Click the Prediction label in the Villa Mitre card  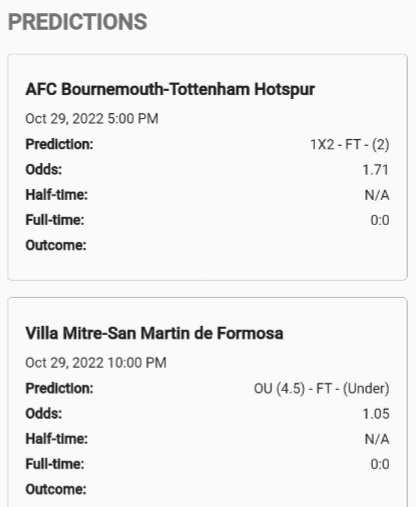coord(59,388)
